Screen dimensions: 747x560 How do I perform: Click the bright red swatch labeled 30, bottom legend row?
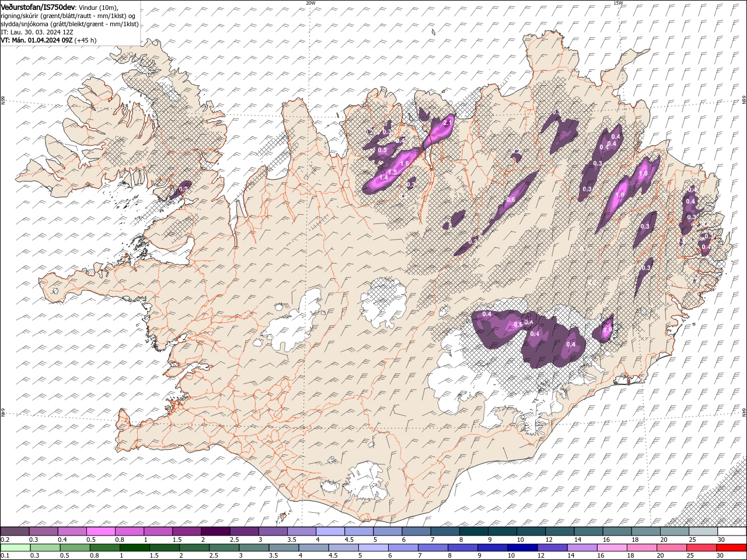pos(732,548)
